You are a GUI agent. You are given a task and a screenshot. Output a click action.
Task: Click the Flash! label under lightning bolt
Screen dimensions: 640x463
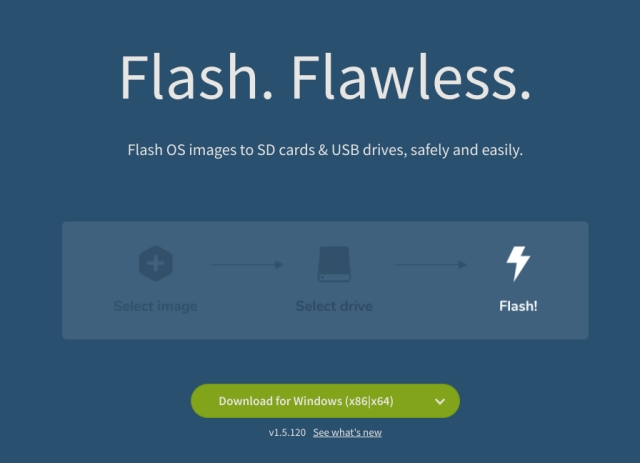(518, 306)
